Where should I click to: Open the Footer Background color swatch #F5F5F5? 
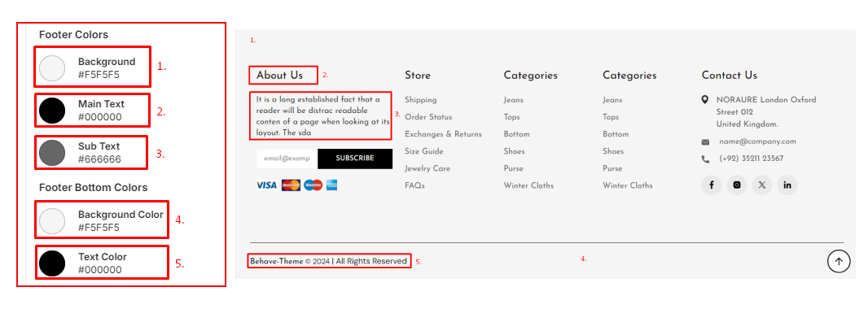52,68
